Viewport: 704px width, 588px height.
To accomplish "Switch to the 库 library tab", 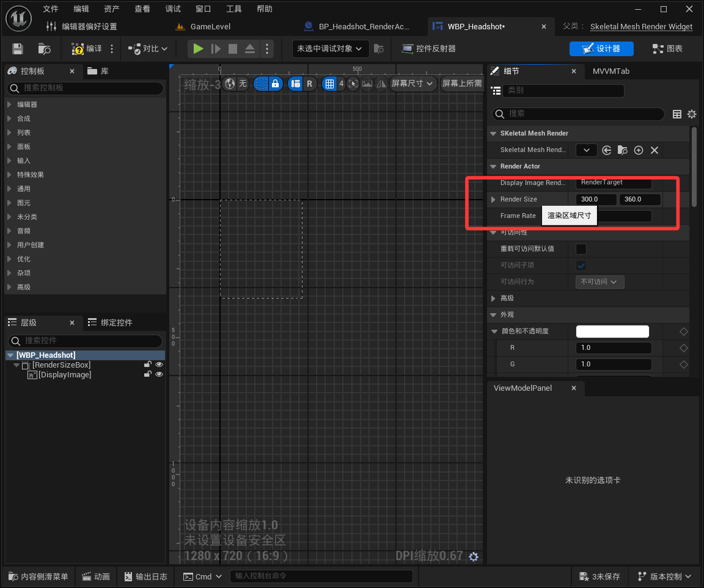I will click(x=98, y=71).
